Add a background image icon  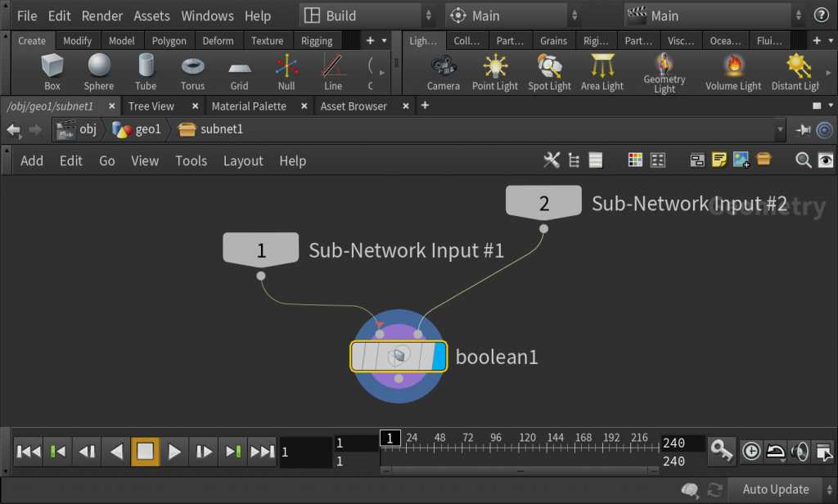coord(741,160)
